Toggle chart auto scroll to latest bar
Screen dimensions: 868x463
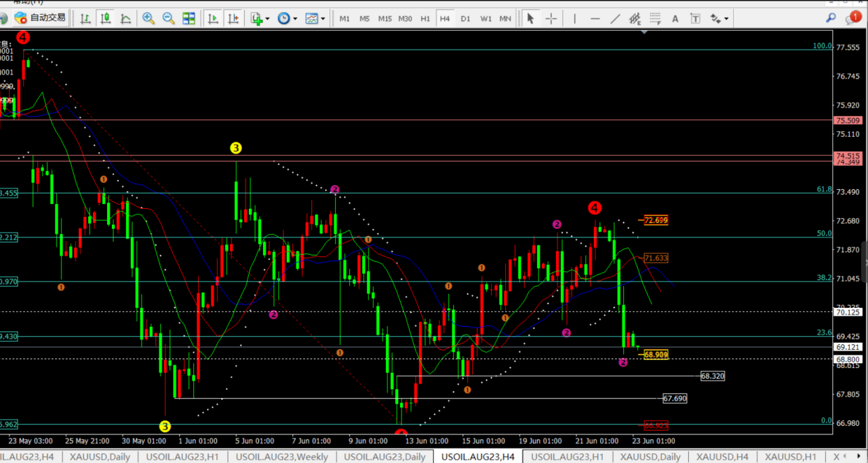(213, 18)
